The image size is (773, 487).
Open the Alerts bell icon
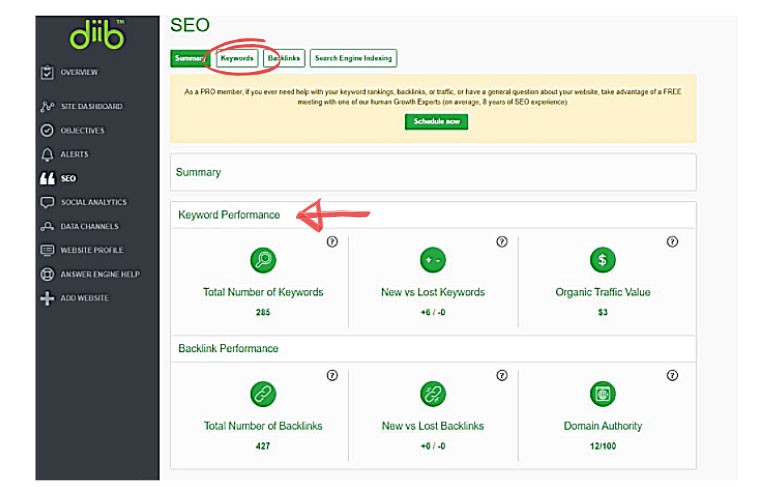pos(47,155)
